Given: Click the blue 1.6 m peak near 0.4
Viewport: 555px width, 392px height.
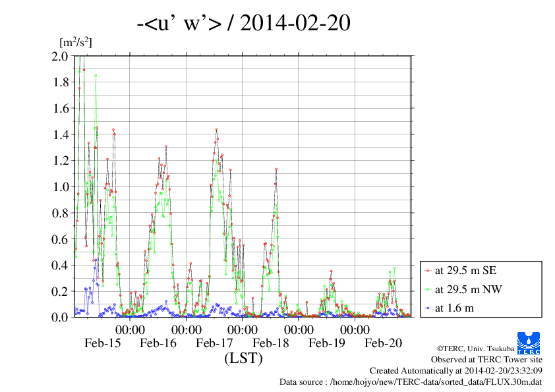Looking at the screenshot, I should (96, 260).
